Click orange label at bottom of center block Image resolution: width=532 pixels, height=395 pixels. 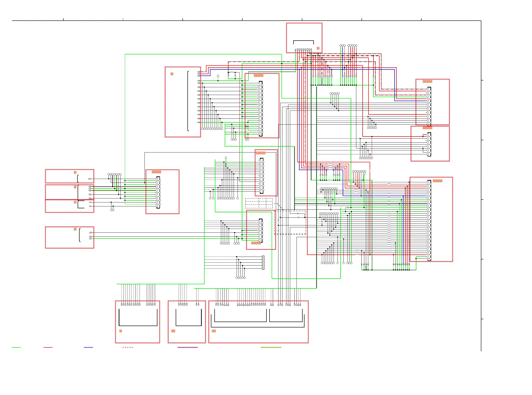256,243
